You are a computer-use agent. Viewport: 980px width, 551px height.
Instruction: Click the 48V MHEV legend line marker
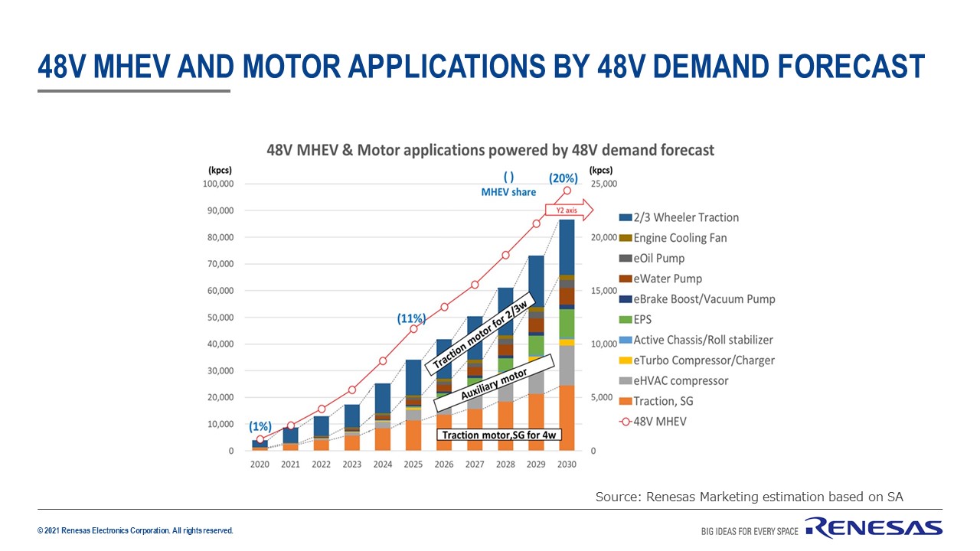tap(625, 421)
